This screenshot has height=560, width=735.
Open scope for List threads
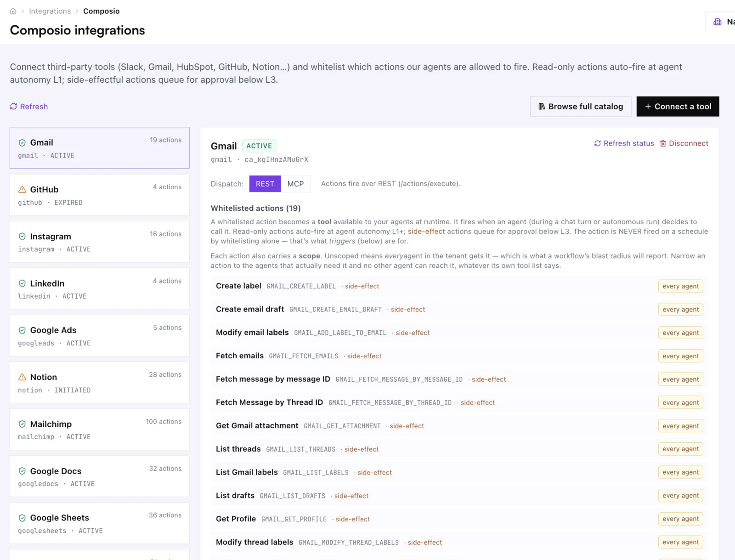click(680, 449)
